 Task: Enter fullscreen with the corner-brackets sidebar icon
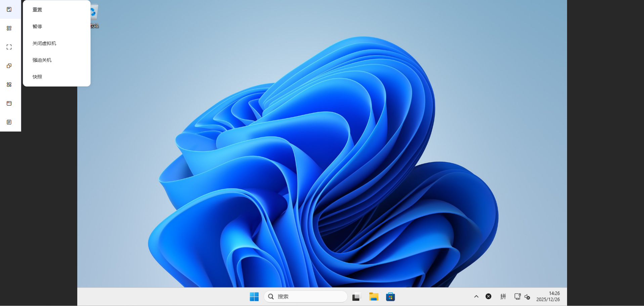click(x=9, y=47)
